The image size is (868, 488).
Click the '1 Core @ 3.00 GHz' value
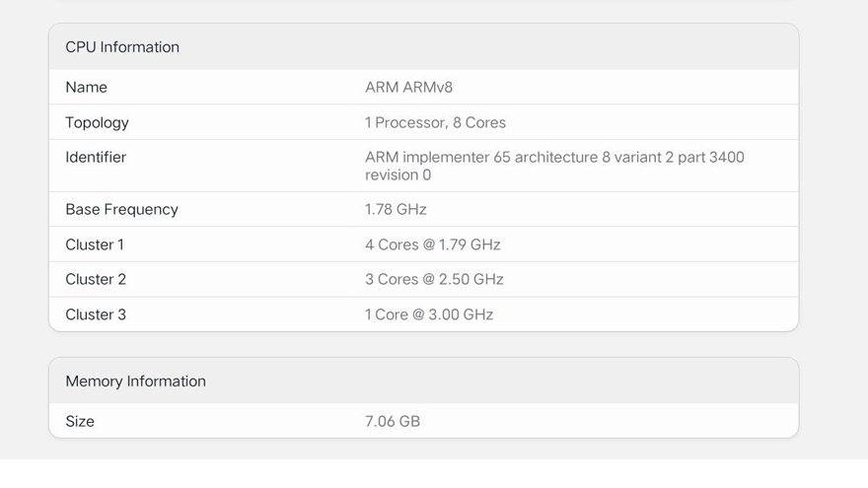429,315
